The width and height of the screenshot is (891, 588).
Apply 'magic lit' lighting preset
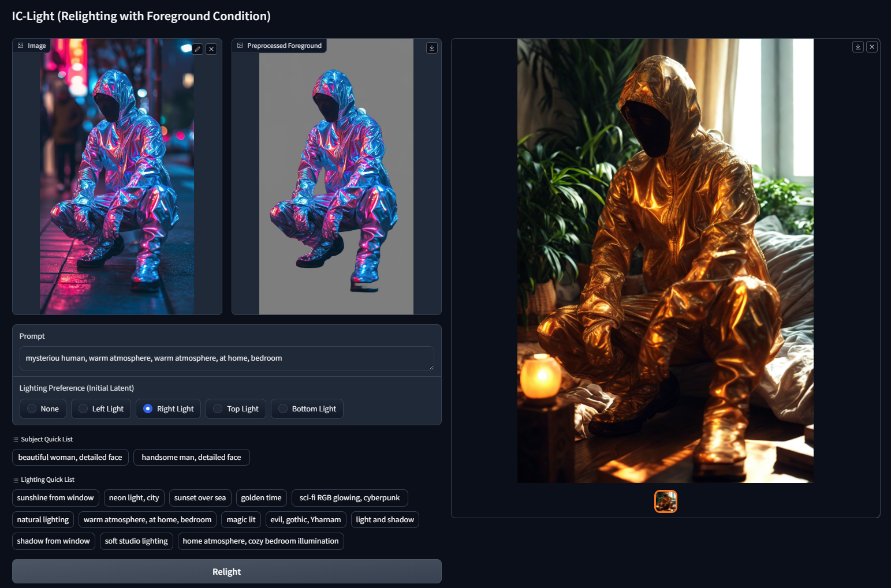[x=241, y=519]
